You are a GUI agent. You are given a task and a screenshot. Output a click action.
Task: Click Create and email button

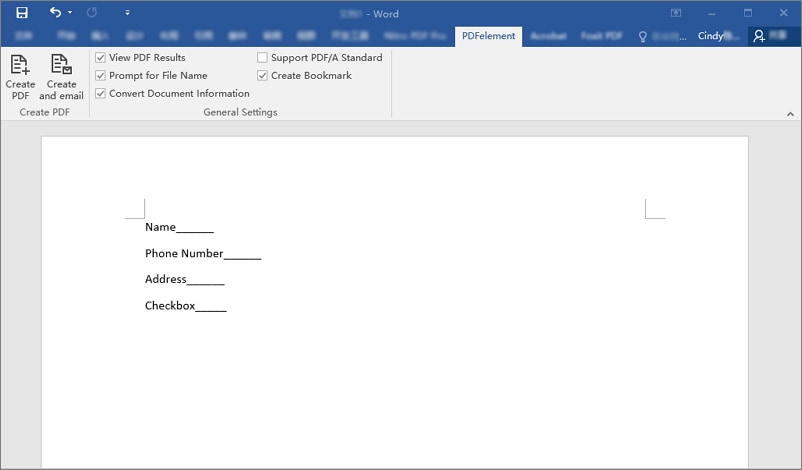(x=61, y=77)
